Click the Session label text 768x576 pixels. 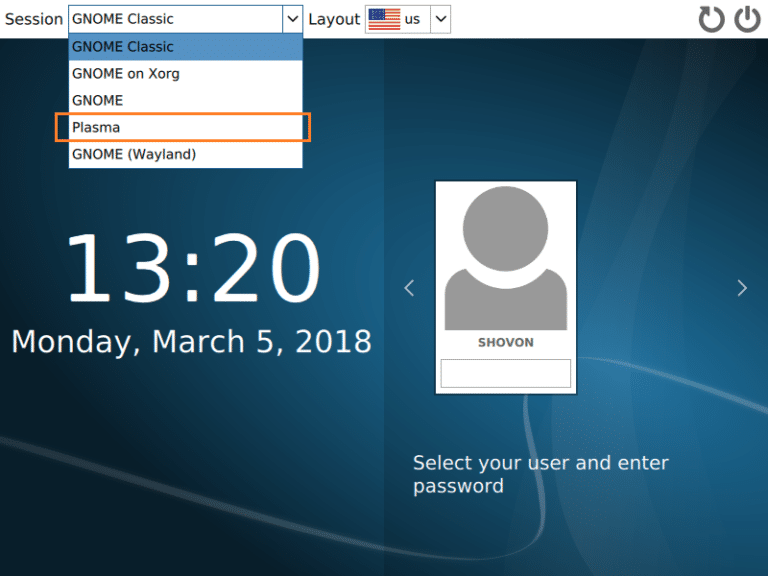(34, 19)
